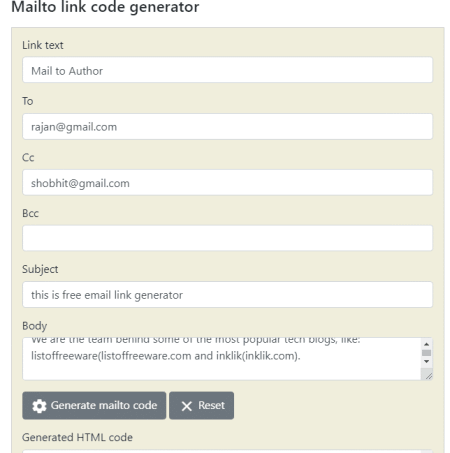
Task: Click the Body scrollbar thumb
Action: [x=426, y=353]
